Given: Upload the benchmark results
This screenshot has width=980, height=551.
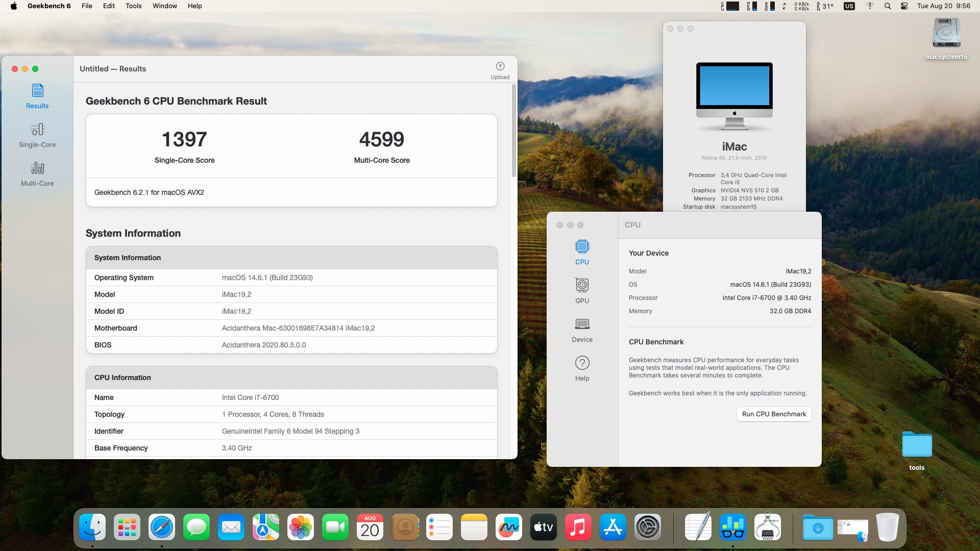Looking at the screenshot, I should tap(500, 70).
